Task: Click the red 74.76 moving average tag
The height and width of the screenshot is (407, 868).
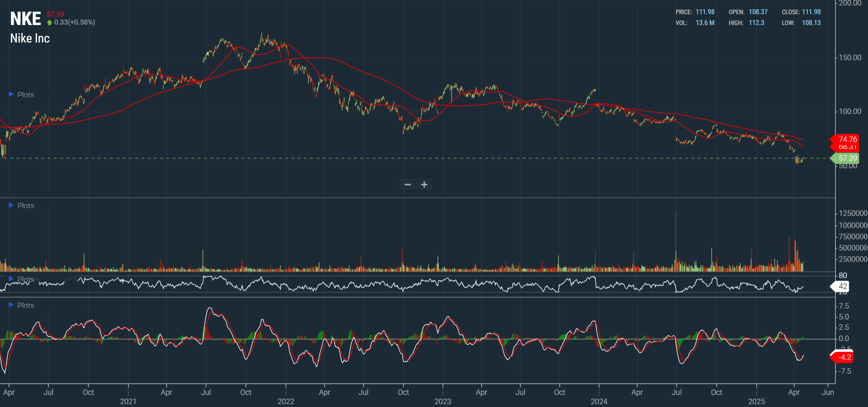Action: click(845, 139)
